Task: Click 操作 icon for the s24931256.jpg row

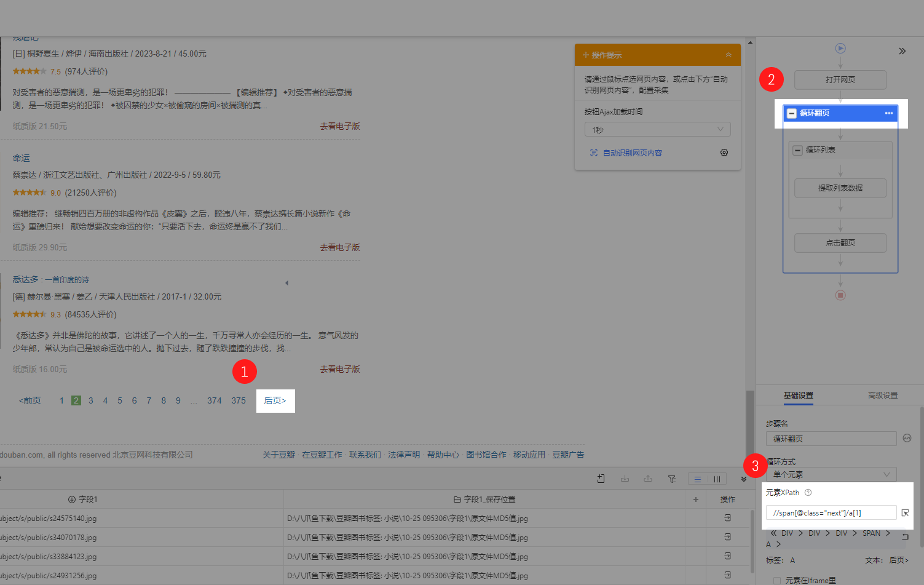Action: click(x=728, y=575)
